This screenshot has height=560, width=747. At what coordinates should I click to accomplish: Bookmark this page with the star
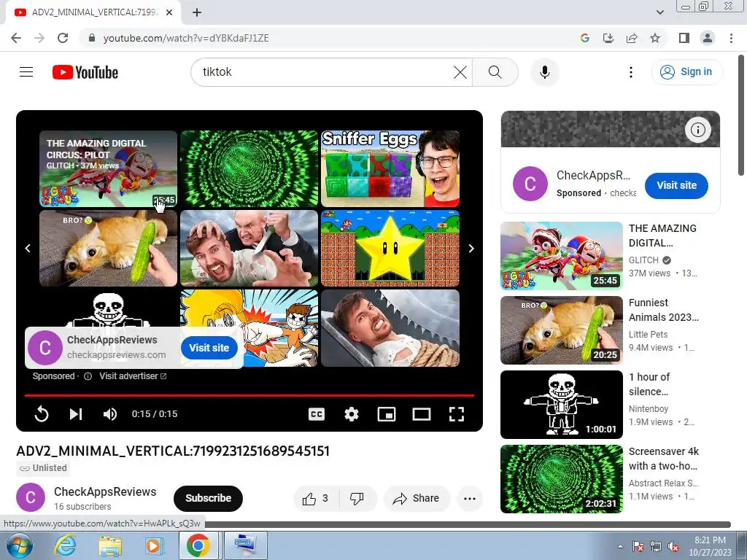pos(655,38)
